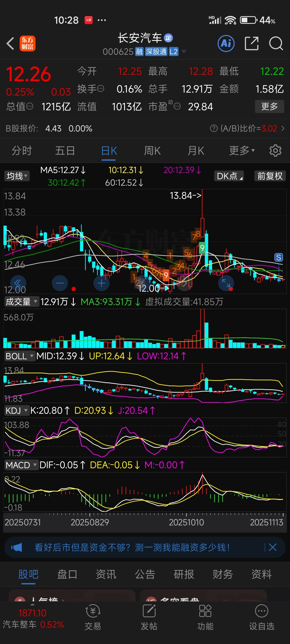This screenshot has width=290, height=644.
Task: Tap the 深股通 tag
Action: coord(156,52)
